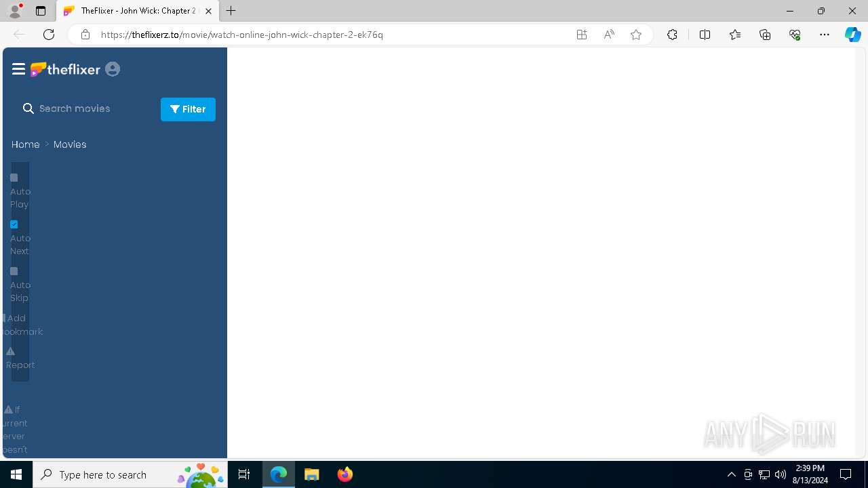This screenshot has height=488, width=868.
Task: Activate Read aloud icon
Action: click(x=609, y=35)
